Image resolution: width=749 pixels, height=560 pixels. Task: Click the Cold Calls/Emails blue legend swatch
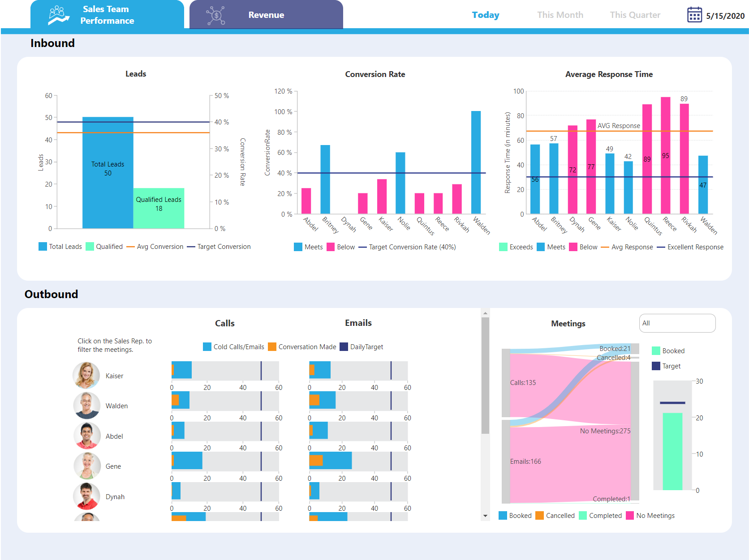point(207,347)
